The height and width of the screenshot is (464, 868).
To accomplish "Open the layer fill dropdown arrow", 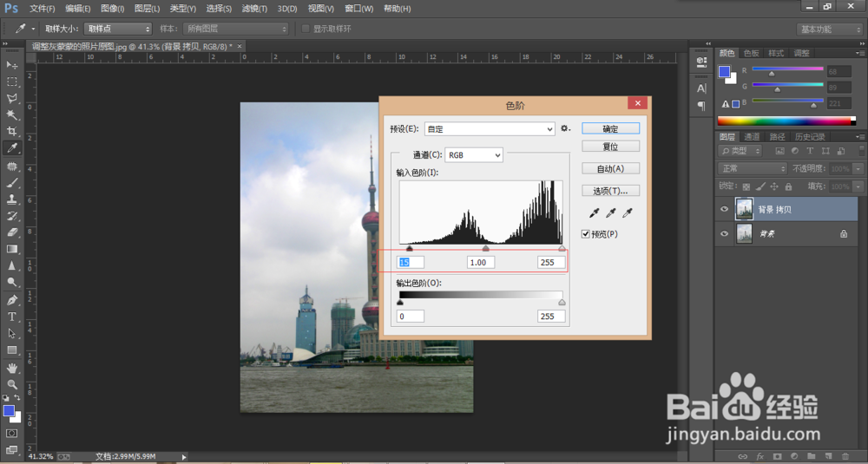I will pyautogui.click(x=858, y=186).
